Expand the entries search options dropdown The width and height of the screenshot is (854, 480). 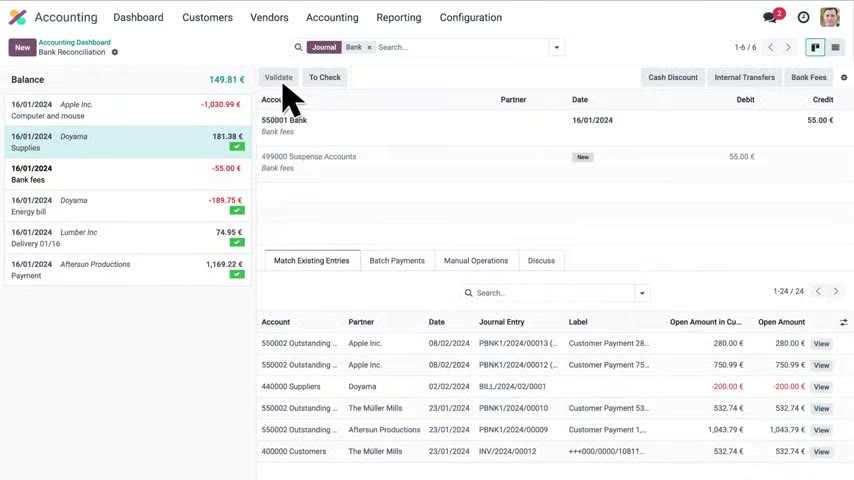(x=642, y=293)
